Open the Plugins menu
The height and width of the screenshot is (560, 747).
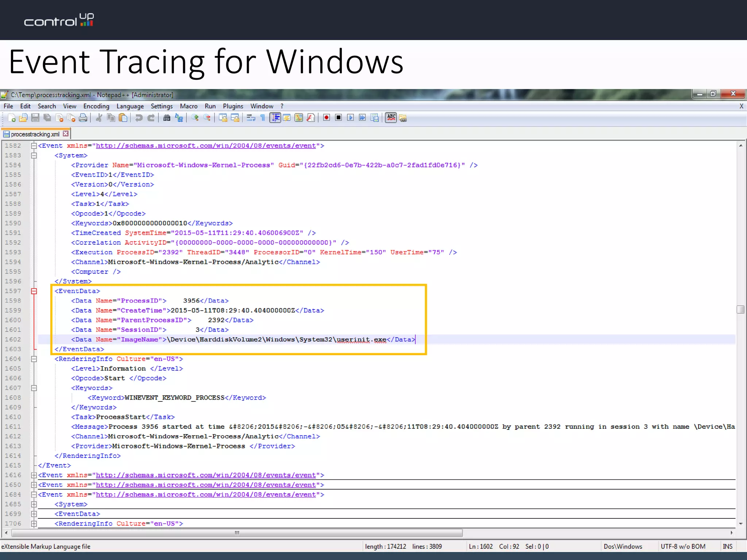pyautogui.click(x=233, y=106)
